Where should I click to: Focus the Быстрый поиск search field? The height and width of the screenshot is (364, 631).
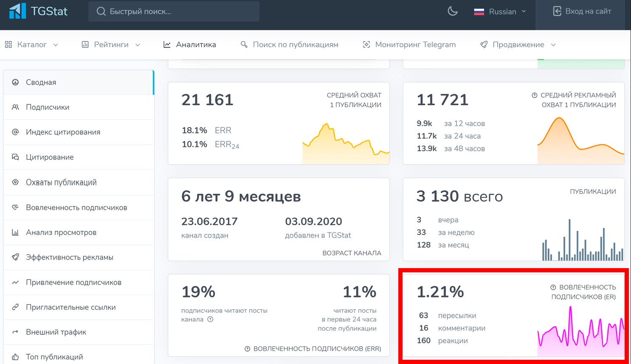pos(174,11)
